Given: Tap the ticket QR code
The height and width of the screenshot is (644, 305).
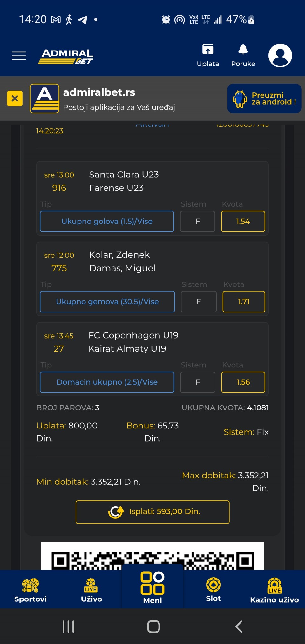Looking at the screenshot, I should coord(152,556).
